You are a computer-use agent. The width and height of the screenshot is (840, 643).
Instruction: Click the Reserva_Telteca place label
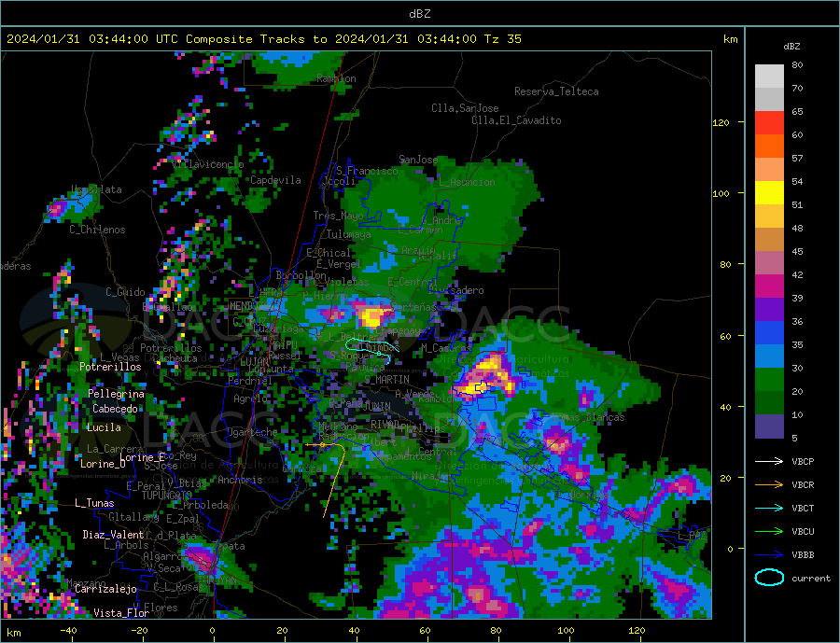pos(556,91)
